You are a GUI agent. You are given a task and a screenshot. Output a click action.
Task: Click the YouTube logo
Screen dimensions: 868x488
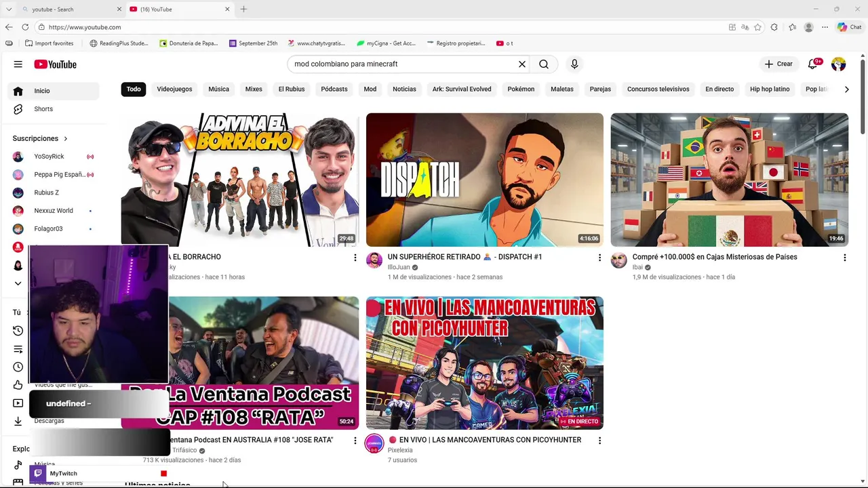point(56,64)
